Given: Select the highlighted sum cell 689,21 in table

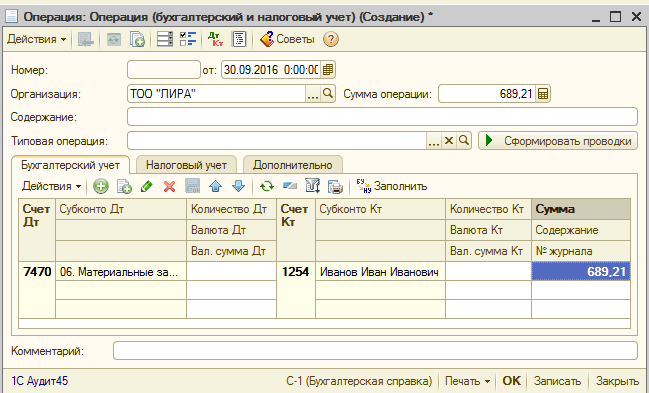Looking at the screenshot, I should [581, 271].
